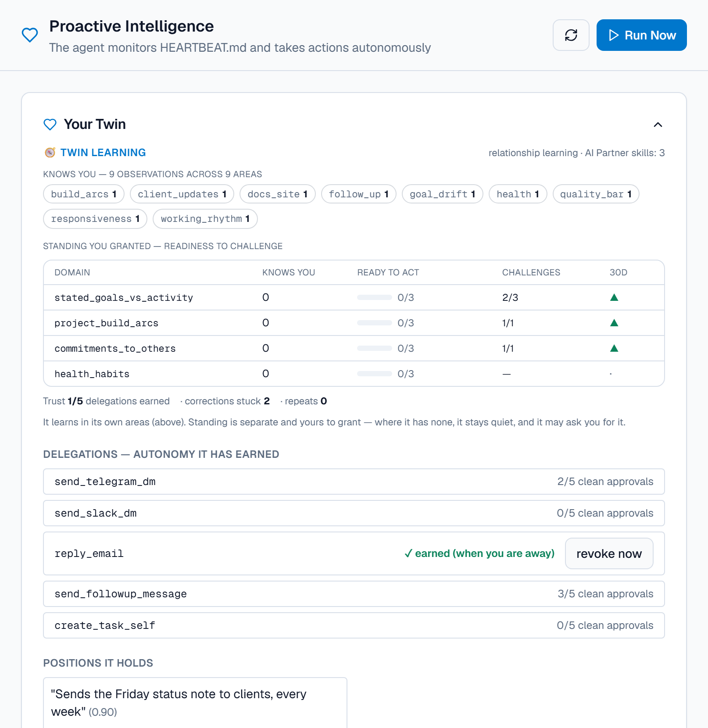Viewport: 708px width, 728px height.
Task: Click the health_habits ready-to-act progress bar
Action: (374, 374)
